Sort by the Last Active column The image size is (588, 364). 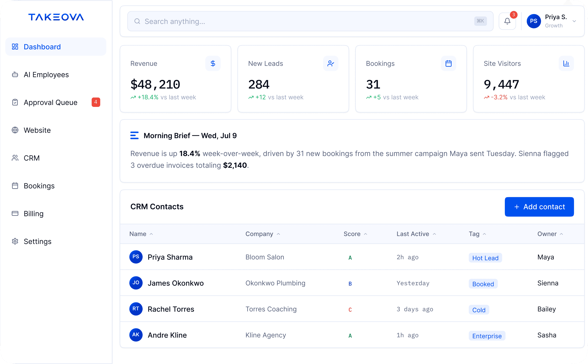pos(416,234)
